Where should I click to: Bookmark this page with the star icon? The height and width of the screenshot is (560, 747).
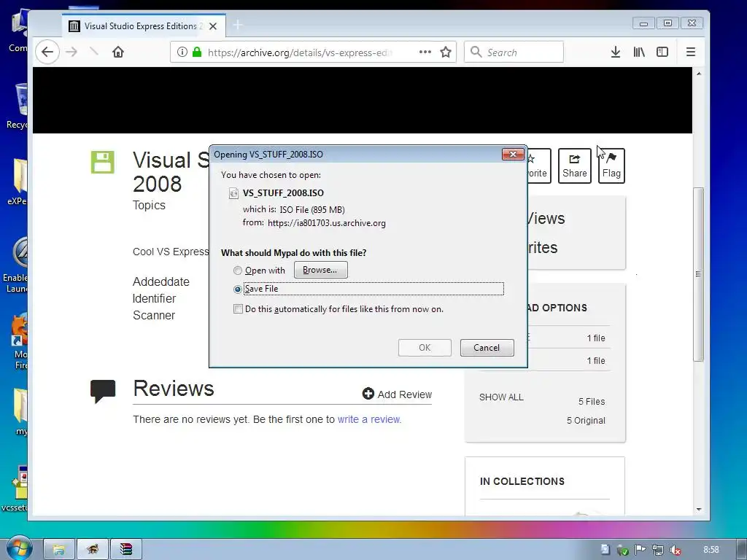click(446, 52)
